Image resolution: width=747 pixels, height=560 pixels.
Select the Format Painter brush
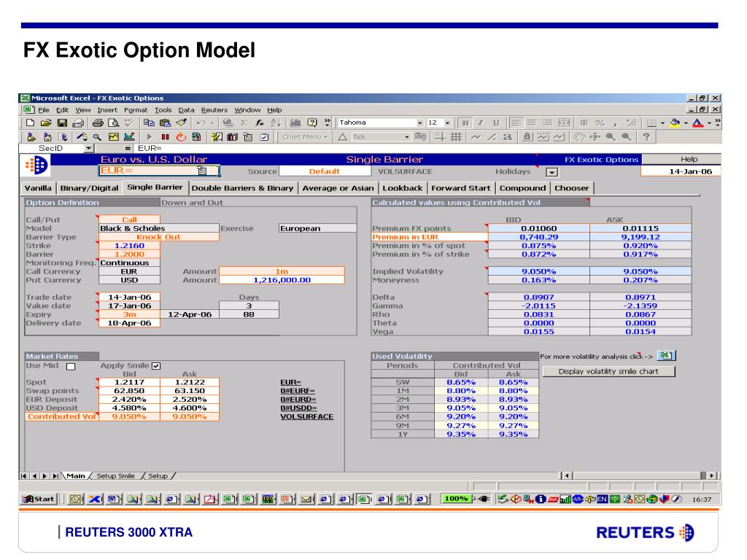coord(181,122)
